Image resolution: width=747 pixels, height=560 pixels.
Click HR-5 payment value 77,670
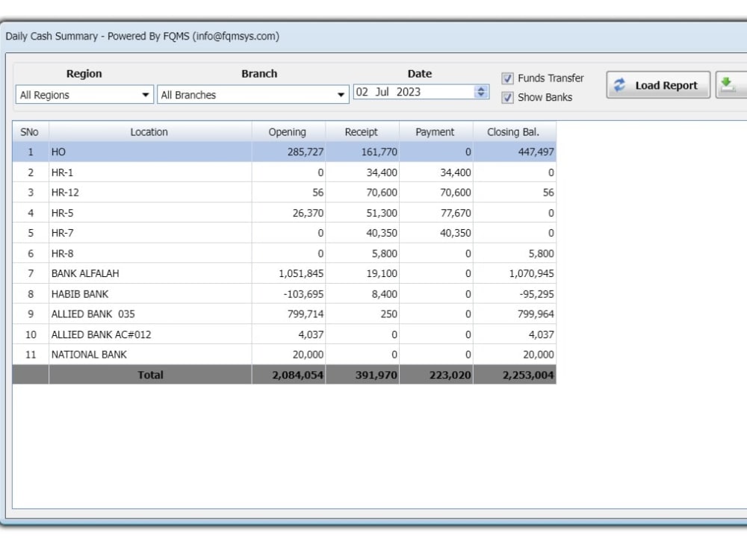tap(456, 213)
